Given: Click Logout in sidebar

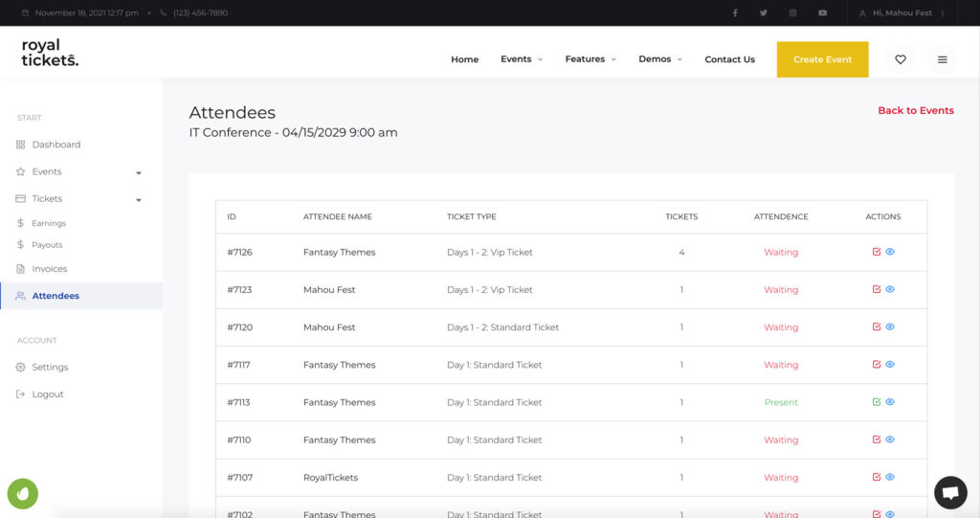Looking at the screenshot, I should [48, 394].
